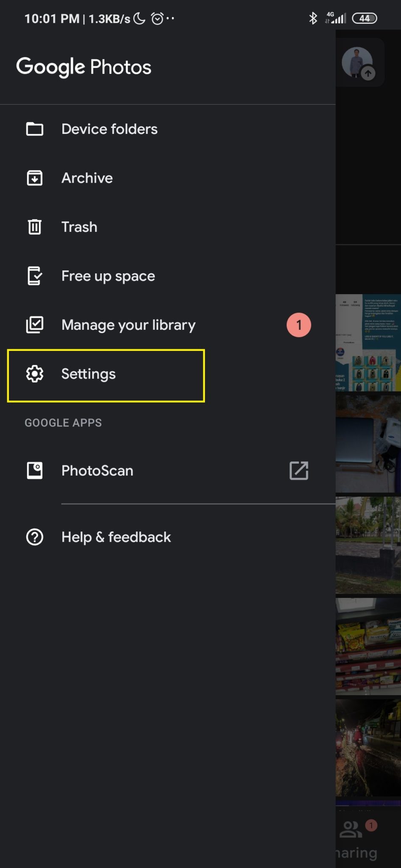Click the Trash bin icon

34,227
